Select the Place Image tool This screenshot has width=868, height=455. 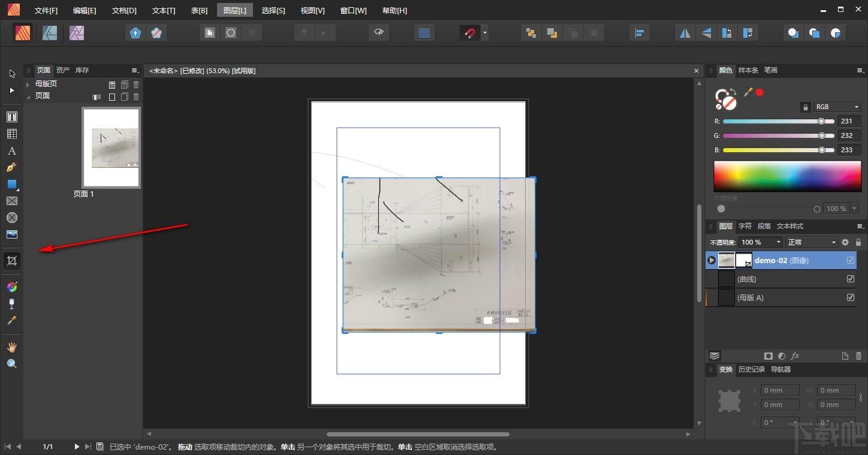coord(12,234)
